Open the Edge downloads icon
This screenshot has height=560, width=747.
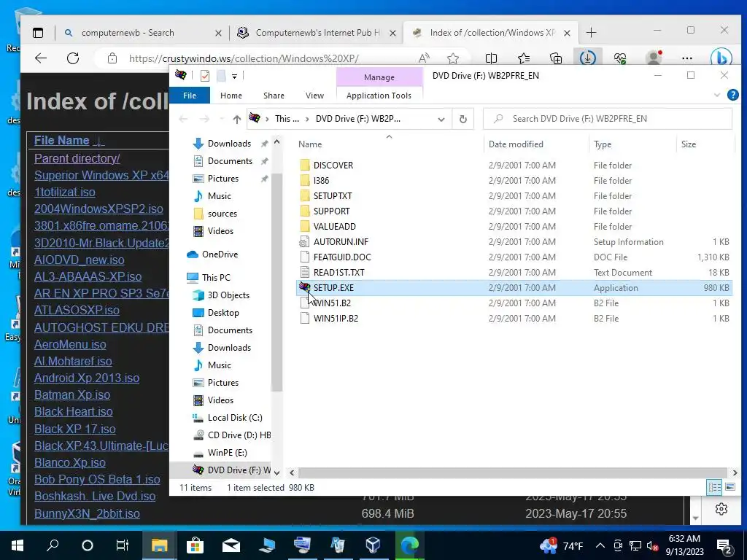tap(587, 58)
